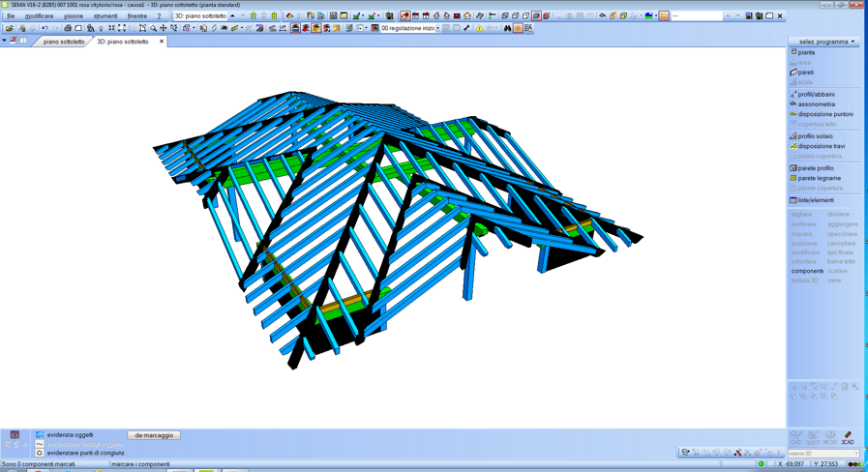Click the print icon in toolbar
This screenshot has height=472, width=868.
tap(68, 29)
